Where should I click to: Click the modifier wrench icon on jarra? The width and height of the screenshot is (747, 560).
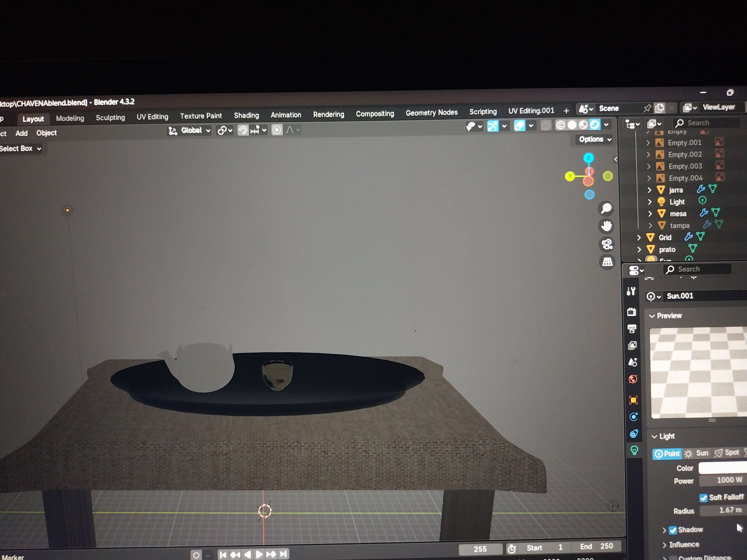click(x=701, y=189)
